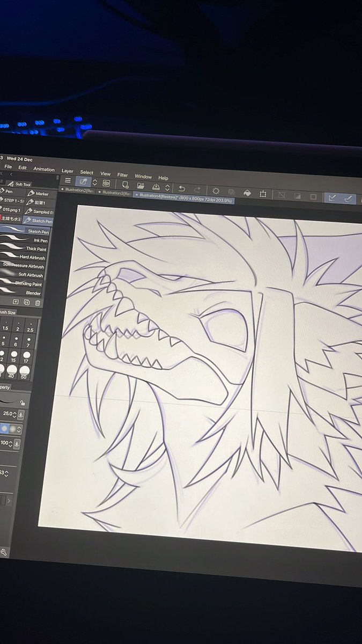Open the Layer menu
Image resolution: width=362 pixels, height=644 pixels.
click(68, 171)
